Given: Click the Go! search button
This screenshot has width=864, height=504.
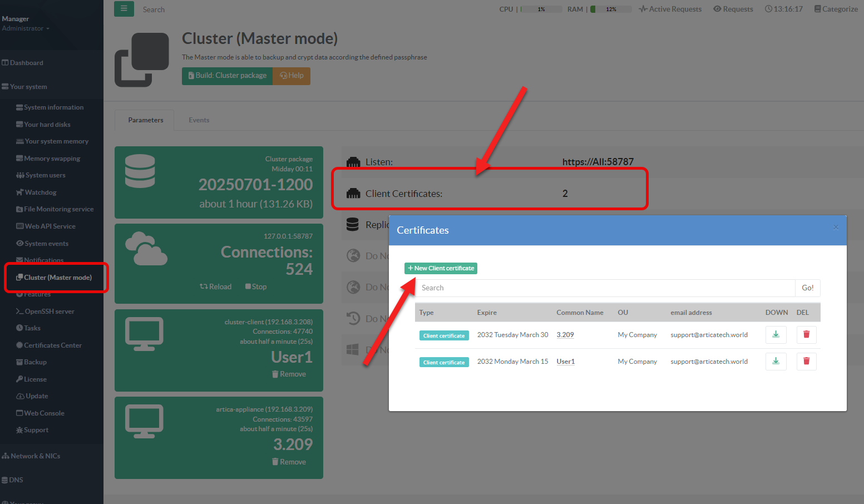Looking at the screenshot, I should tap(807, 288).
